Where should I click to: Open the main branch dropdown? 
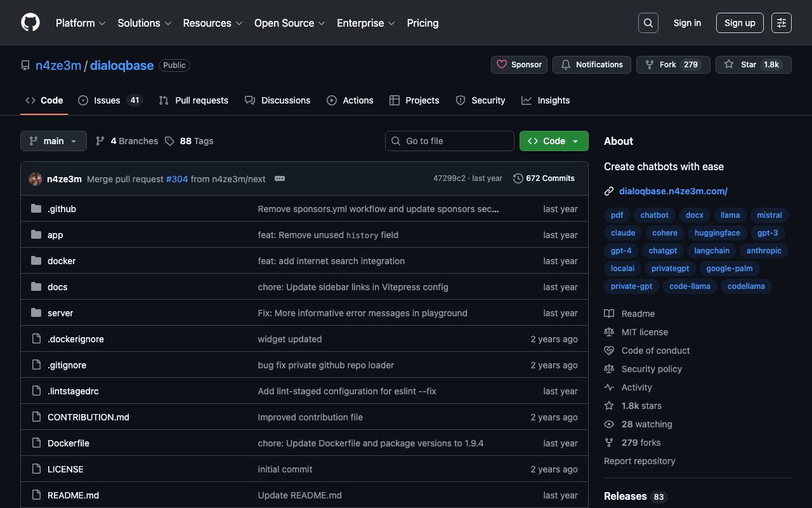pos(53,141)
